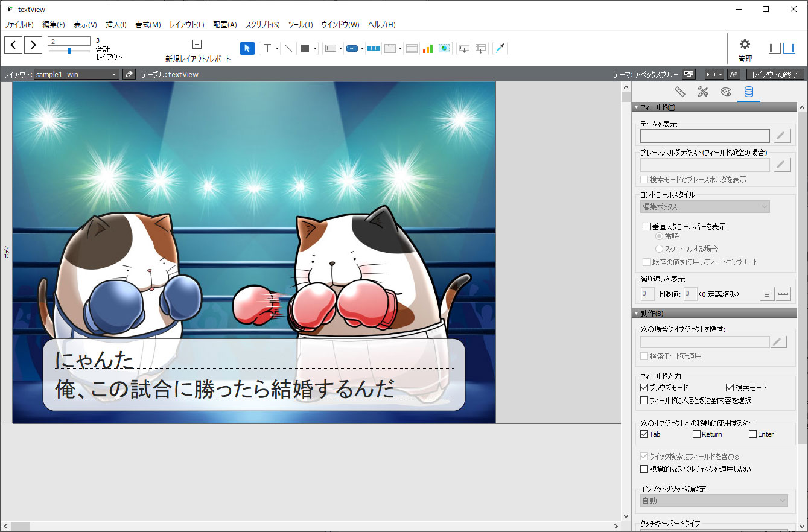808x532 pixels.
Task: Click the 新規レイアウト/レポート icon
Action: pos(197,45)
